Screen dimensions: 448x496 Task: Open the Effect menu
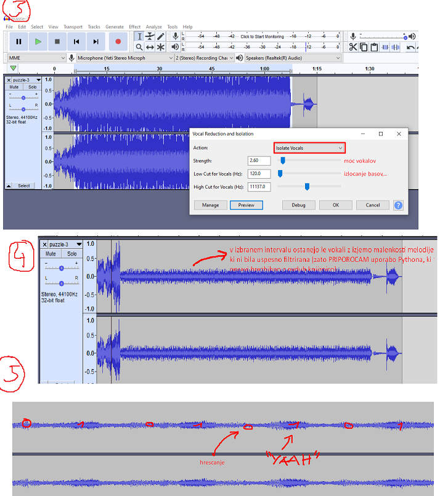(134, 27)
